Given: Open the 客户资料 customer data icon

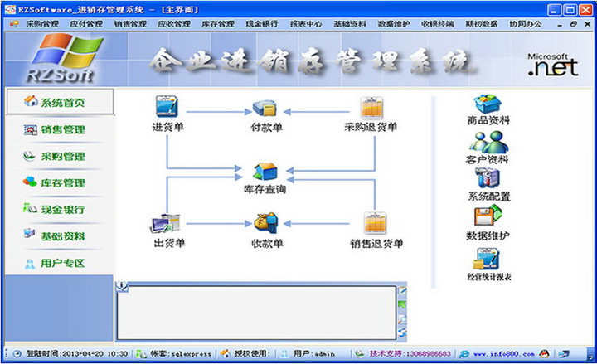Looking at the screenshot, I should click(x=488, y=142).
